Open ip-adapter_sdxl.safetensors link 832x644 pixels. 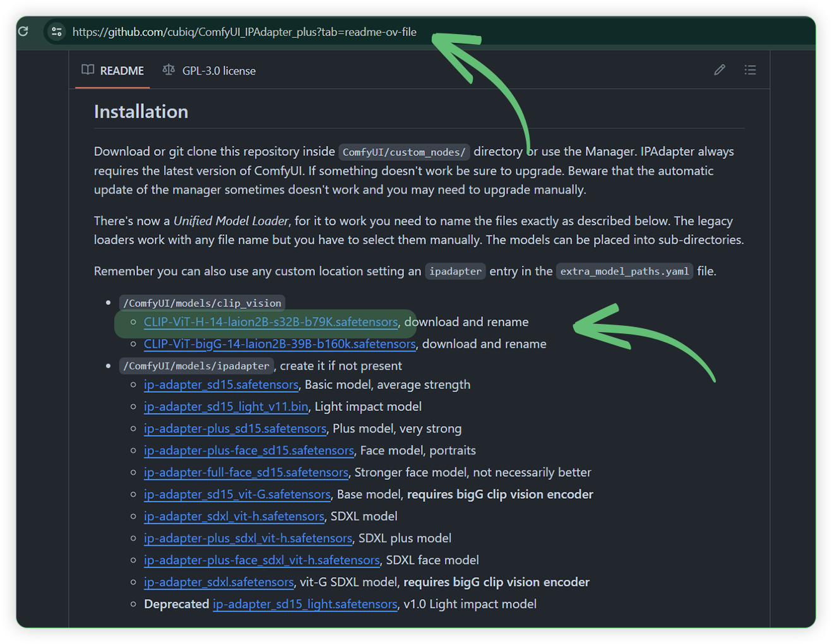(x=219, y=582)
